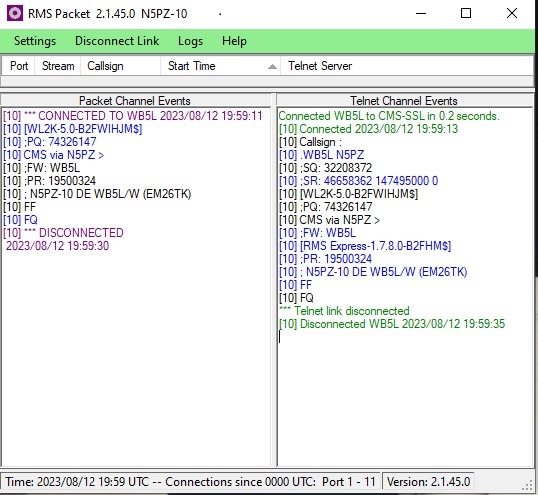Click the telnet line ';SQ: 32208372'
This screenshot has width=538, height=495.
pos(325,168)
